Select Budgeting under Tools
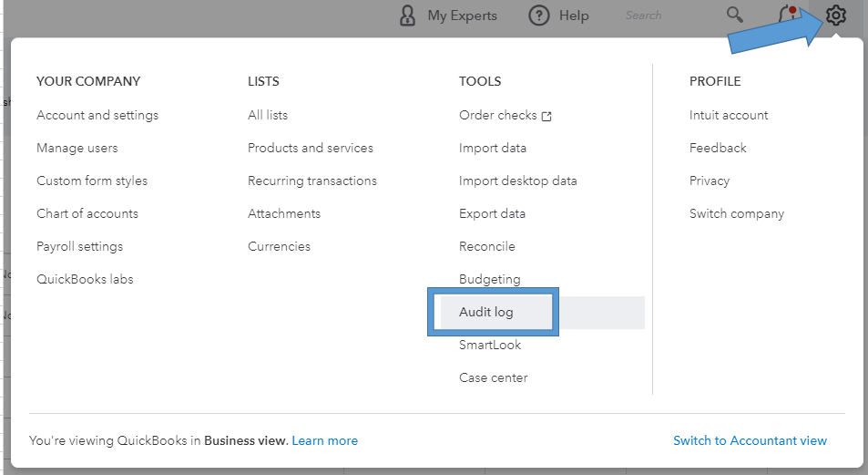 (x=490, y=279)
